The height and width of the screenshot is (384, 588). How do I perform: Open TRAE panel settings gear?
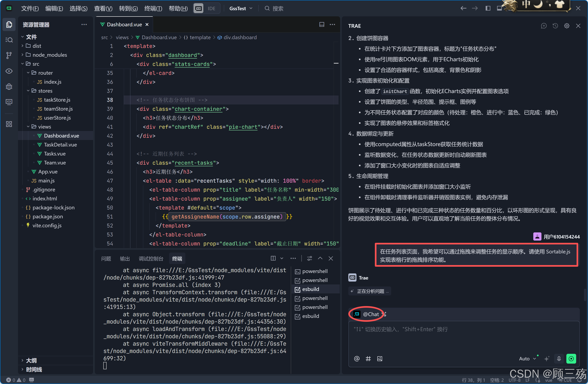pos(567,26)
